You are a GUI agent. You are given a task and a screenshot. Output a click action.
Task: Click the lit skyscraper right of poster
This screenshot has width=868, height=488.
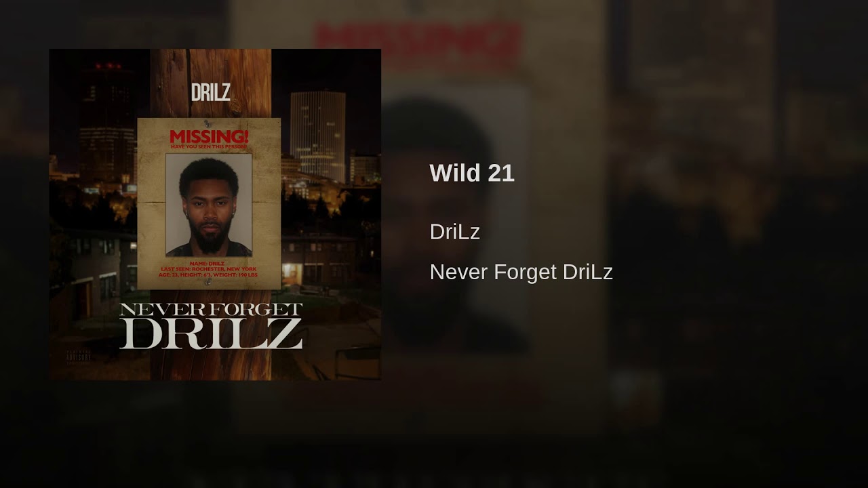[318, 136]
